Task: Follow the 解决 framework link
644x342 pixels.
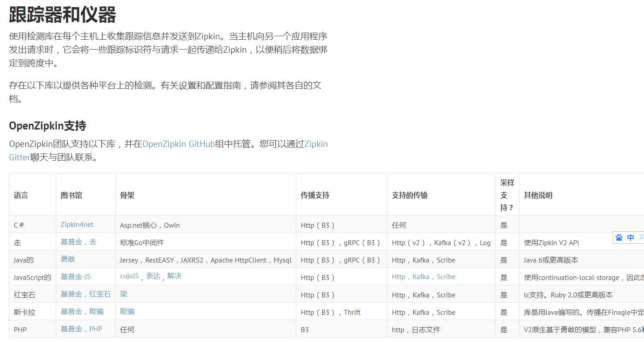Action: 175,276
